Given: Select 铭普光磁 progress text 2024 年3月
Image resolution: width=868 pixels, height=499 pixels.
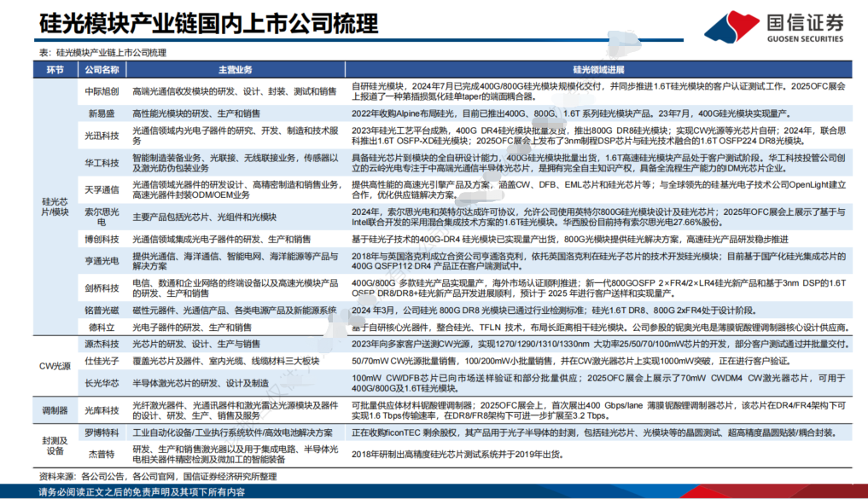Looking at the screenshot, I should [x=554, y=310].
